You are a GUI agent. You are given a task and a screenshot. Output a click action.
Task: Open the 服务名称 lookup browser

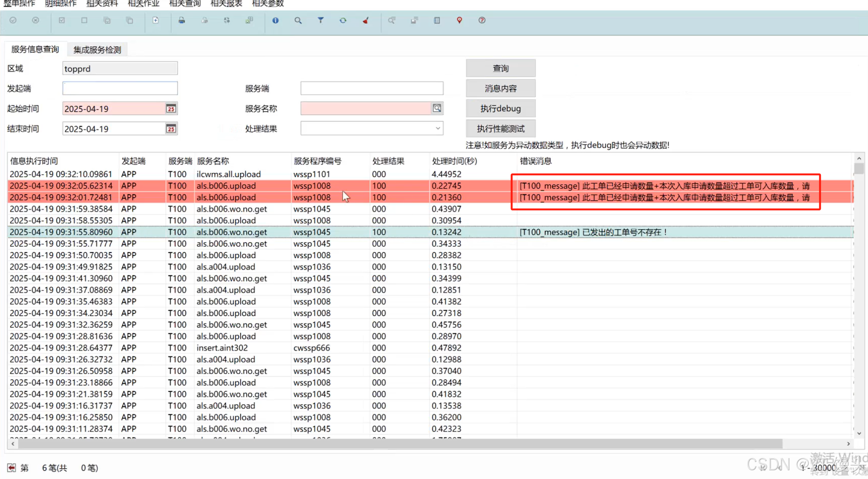(437, 108)
